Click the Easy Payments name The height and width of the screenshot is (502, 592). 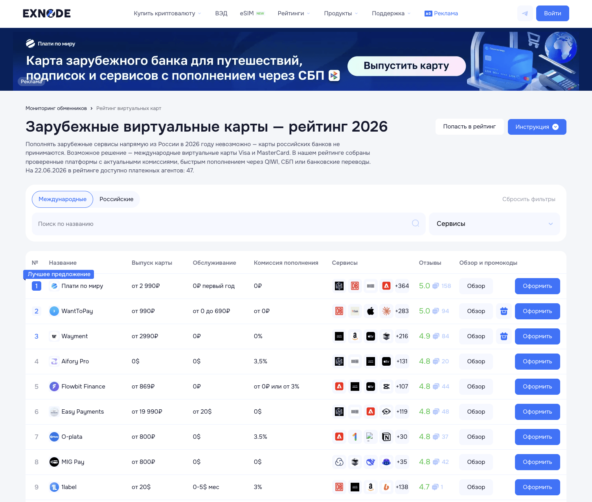[82, 411]
